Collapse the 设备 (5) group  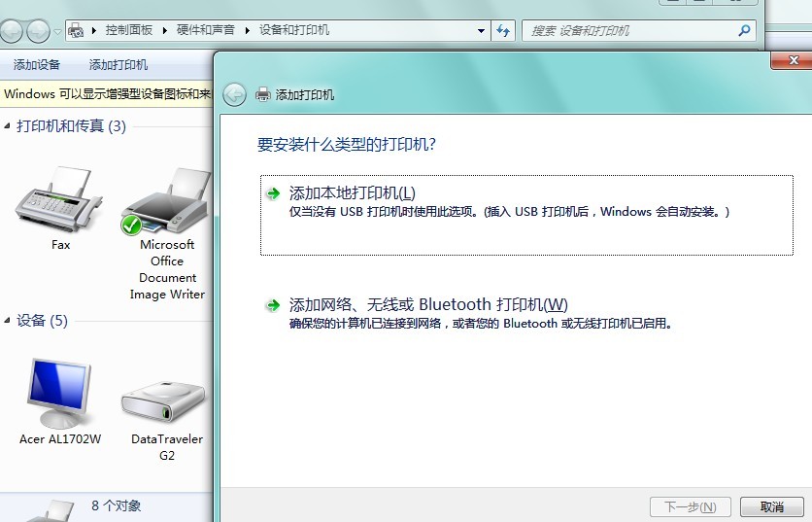[7, 321]
